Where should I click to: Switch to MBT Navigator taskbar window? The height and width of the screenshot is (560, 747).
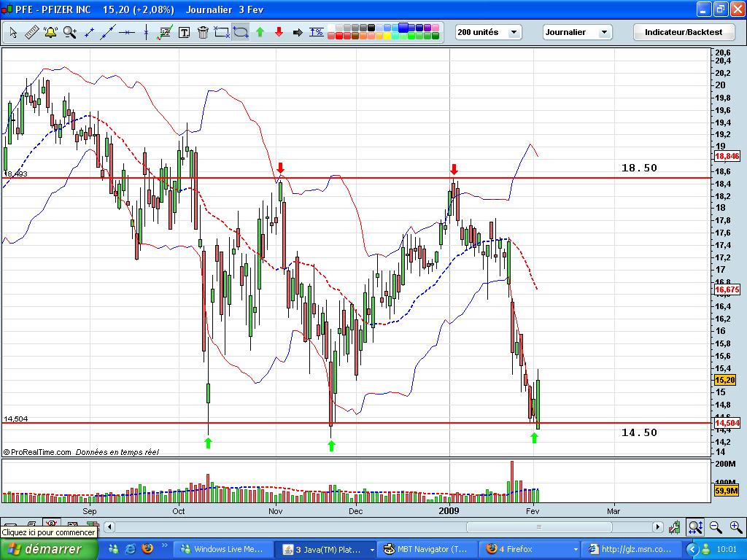pyautogui.click(x=427, y=549)
